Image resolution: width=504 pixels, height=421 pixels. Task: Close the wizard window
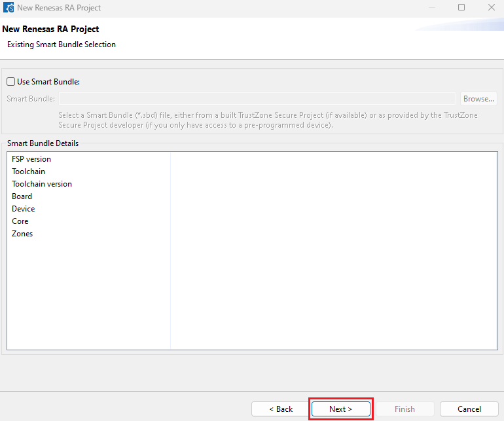click(x=491, y=7)
